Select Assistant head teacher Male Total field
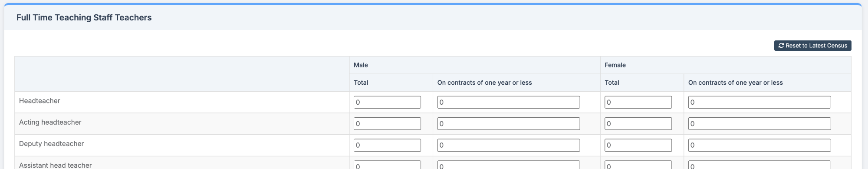This screenshot has height=169, width=868. (387, 165)
